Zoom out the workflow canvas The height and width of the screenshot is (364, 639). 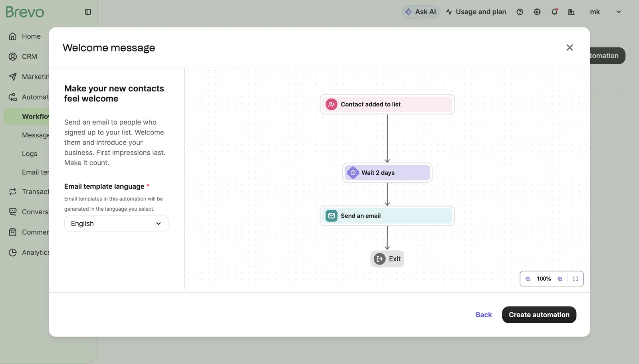pyautogui.click(x=528, y=279)
